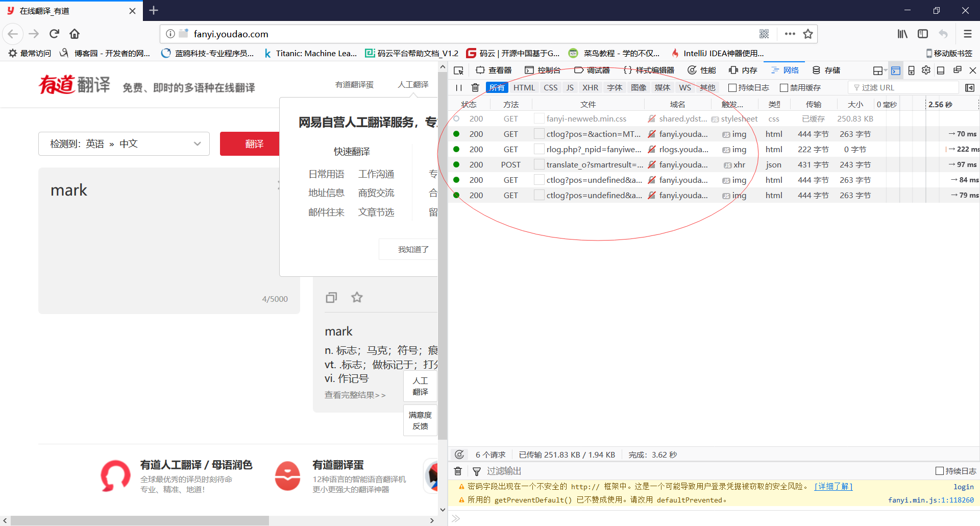Click the 详细了解 link in console warning
The width and height of the screenshot is (980, 526).
tap(834, 486)
